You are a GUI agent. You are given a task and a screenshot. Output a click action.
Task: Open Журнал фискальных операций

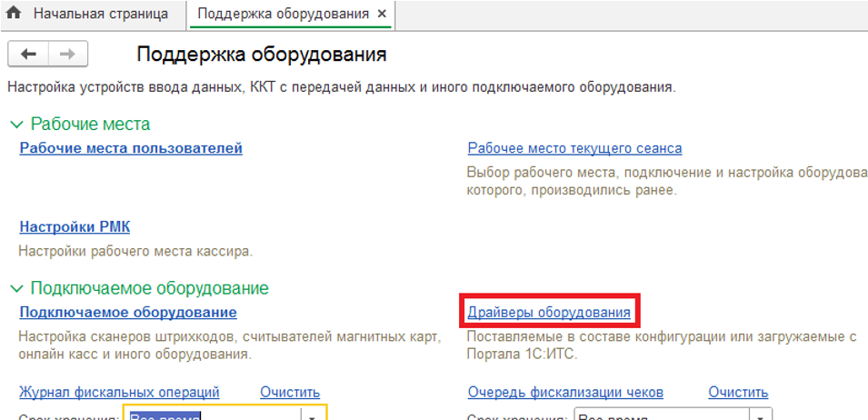point(119,393)
